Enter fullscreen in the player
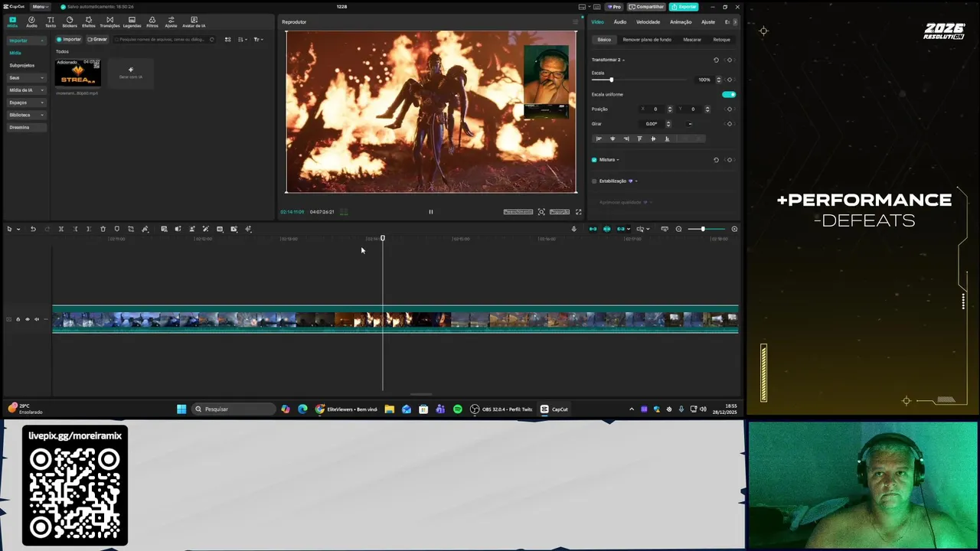This screenshot has height=551, width=980. click(x=578, y=212)
